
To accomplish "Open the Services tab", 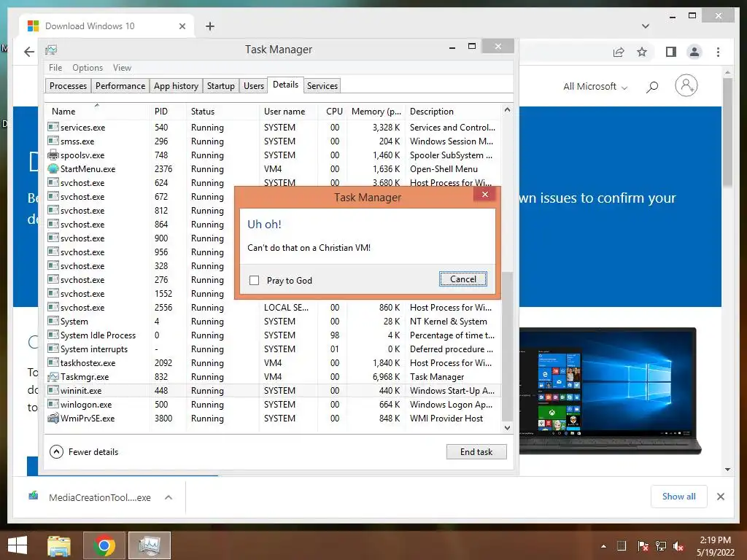I will click(x=322, y=86).
